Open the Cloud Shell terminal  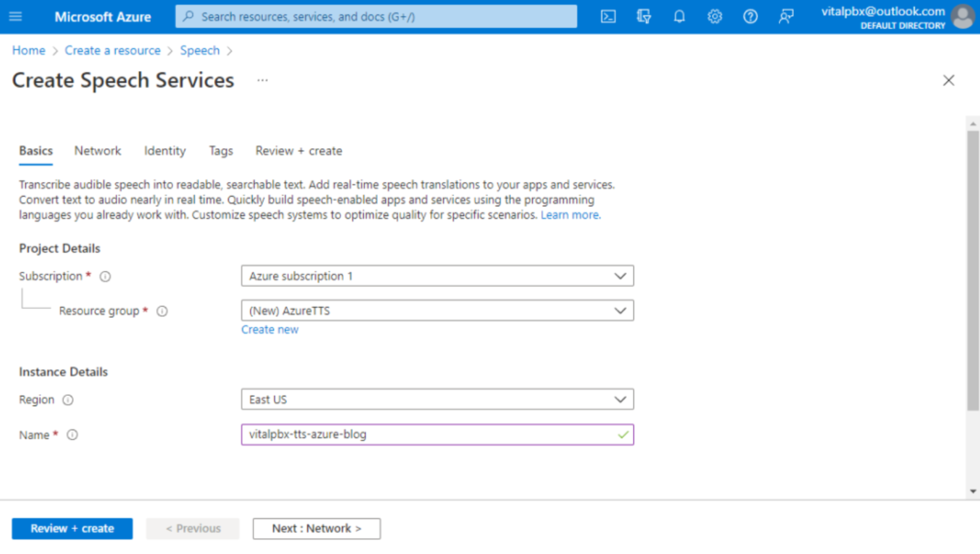[608, 16]
